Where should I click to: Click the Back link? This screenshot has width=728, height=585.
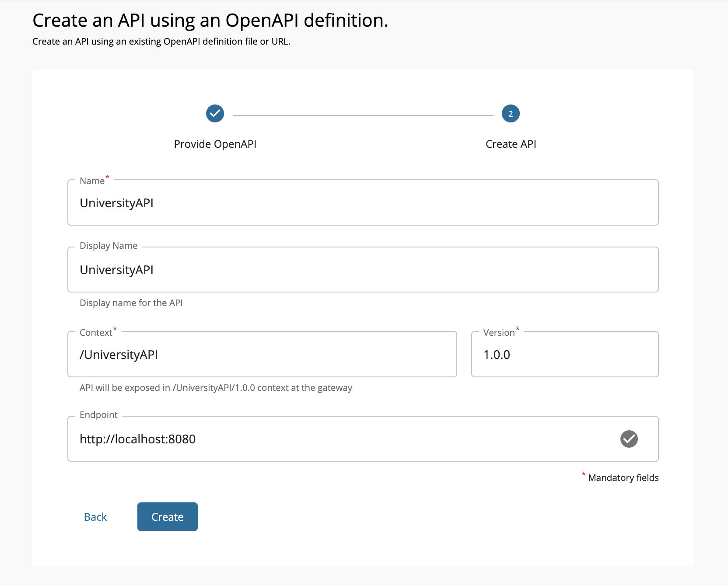[x=95, y=517]
